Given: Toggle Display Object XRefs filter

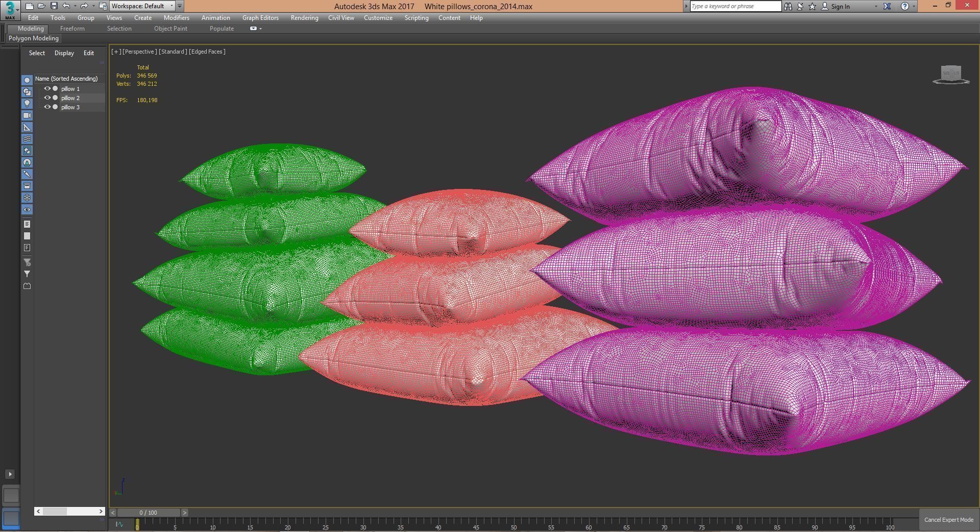Looking at the screenshot, I should tap(27, 162).
